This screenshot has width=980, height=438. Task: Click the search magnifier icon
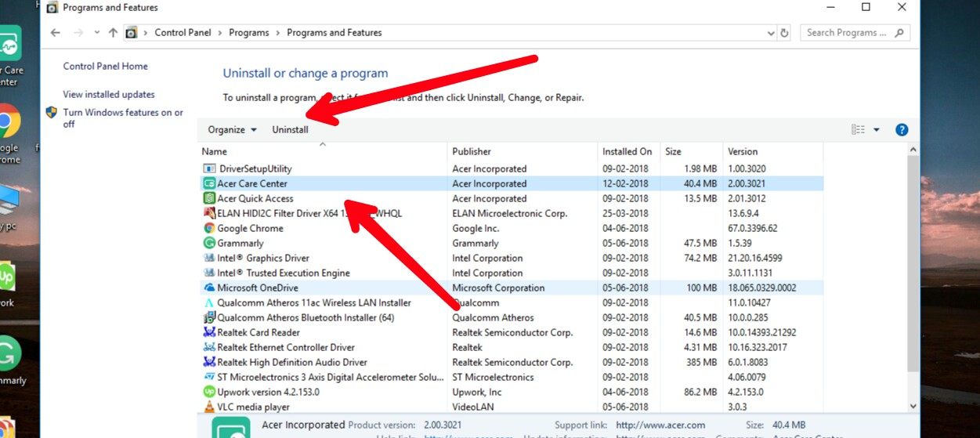(x=899, y=33)
